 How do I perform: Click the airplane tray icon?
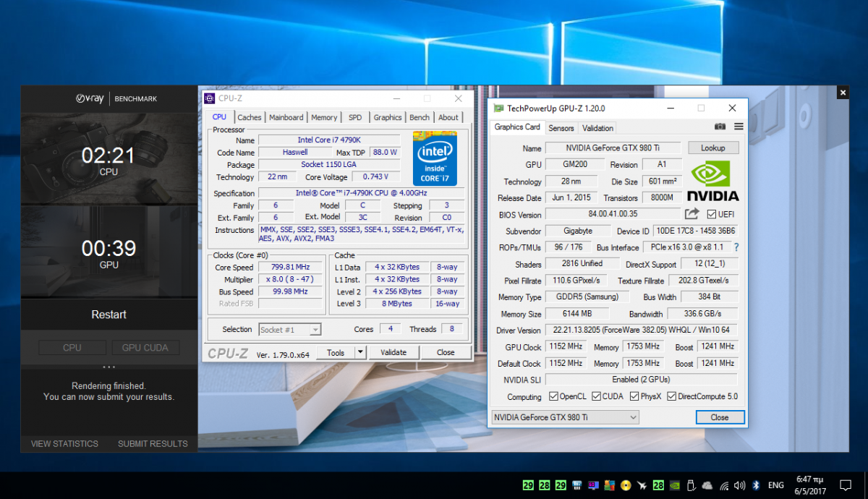click(x=642, y=485)
